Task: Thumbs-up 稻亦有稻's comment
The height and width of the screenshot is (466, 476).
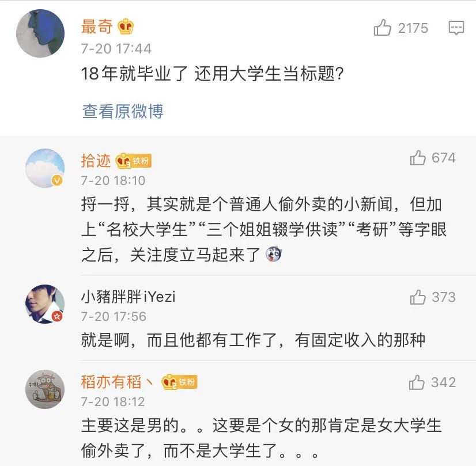Action: pos(417,382)
